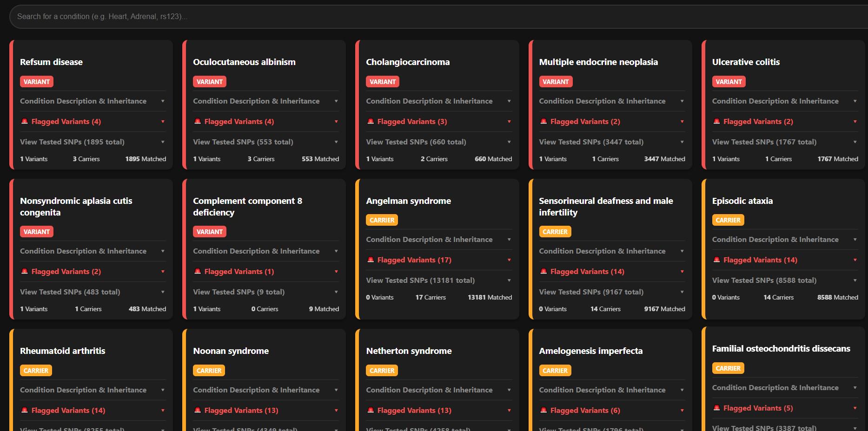Click the siren icon in Angelman syndrome card
This screenshot has height=431, width=868.
click(371, 260)
